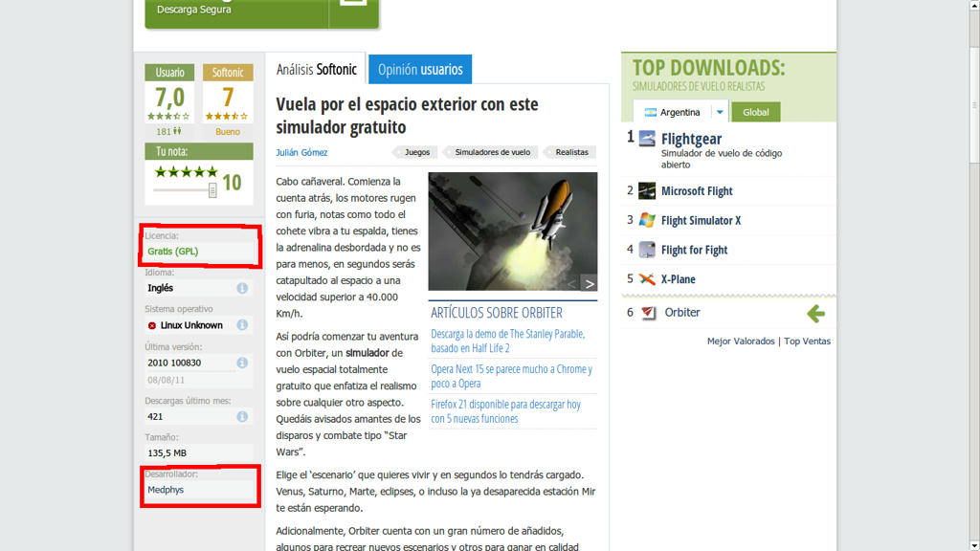Open the Flight Simulator X link
This screenshot has width=980, height=551.
pos(702,221)
